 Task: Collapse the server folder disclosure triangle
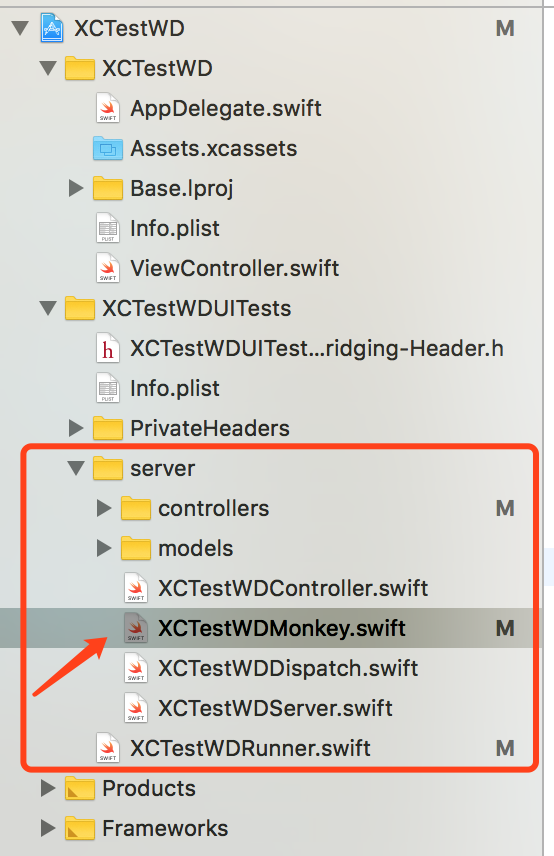tap(76, 468)
